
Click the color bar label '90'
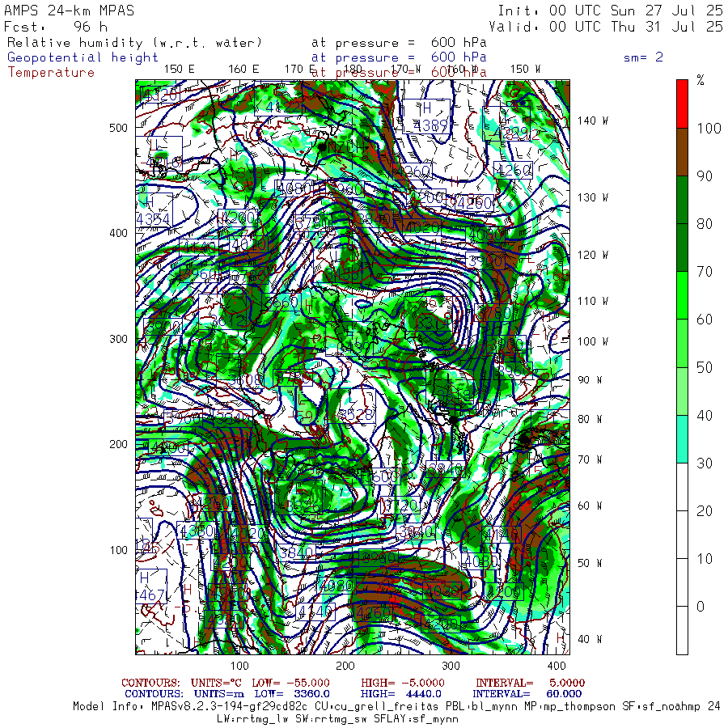point(705,176)
